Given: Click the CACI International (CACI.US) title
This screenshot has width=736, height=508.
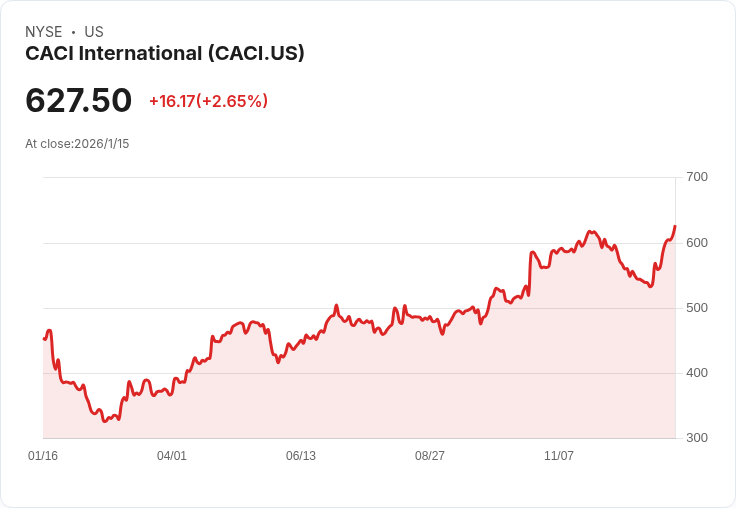Looking at the screenshot, I should coord(165,54).
